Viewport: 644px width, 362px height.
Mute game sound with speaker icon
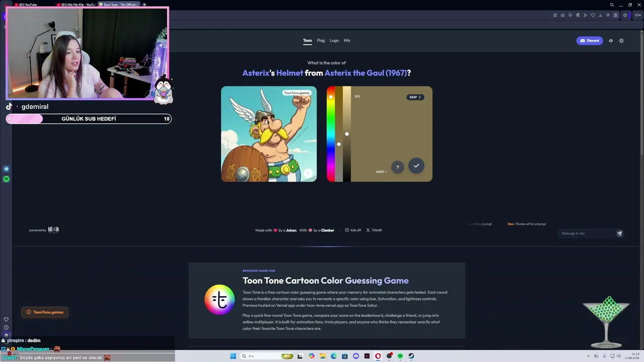pyautogui.click(x=611, y=41)
